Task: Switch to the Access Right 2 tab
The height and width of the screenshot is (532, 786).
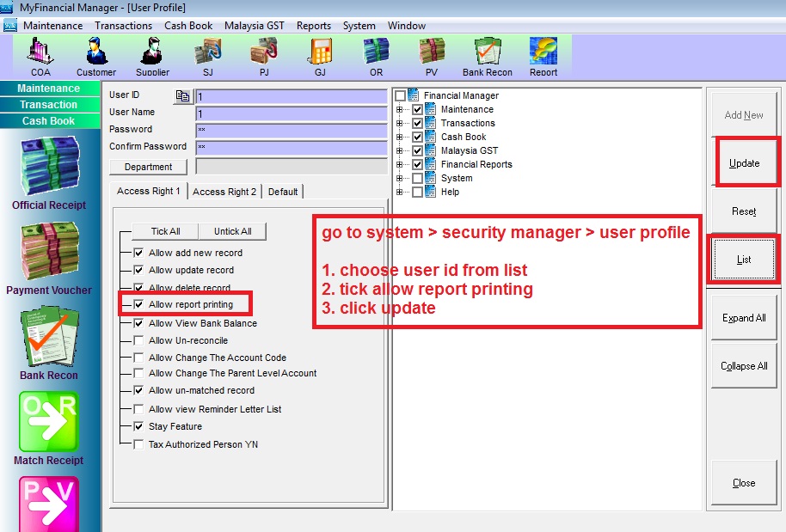Action: pyautogui.click(x=224, y=192)
